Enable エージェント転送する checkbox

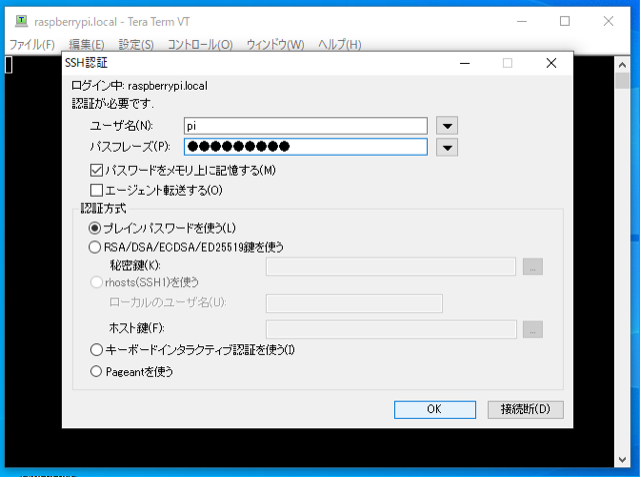click(x=96, y=190)
